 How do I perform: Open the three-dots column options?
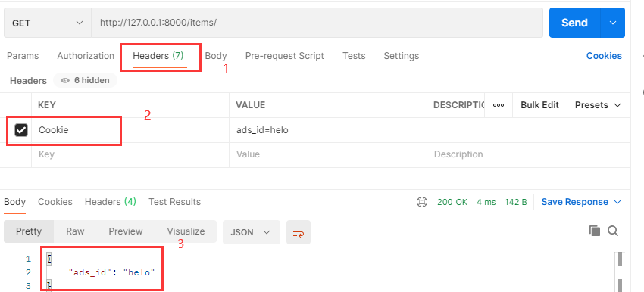(499, 105)
